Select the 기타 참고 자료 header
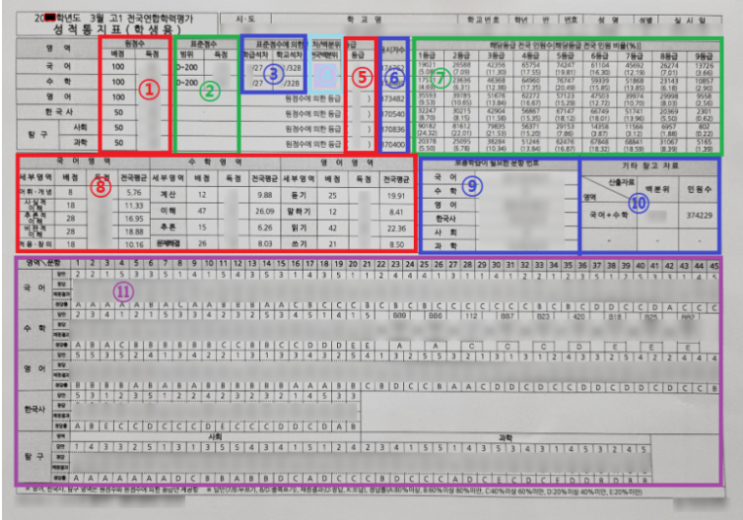Viewport: 743px width, 520px height. tap(650, 165)
